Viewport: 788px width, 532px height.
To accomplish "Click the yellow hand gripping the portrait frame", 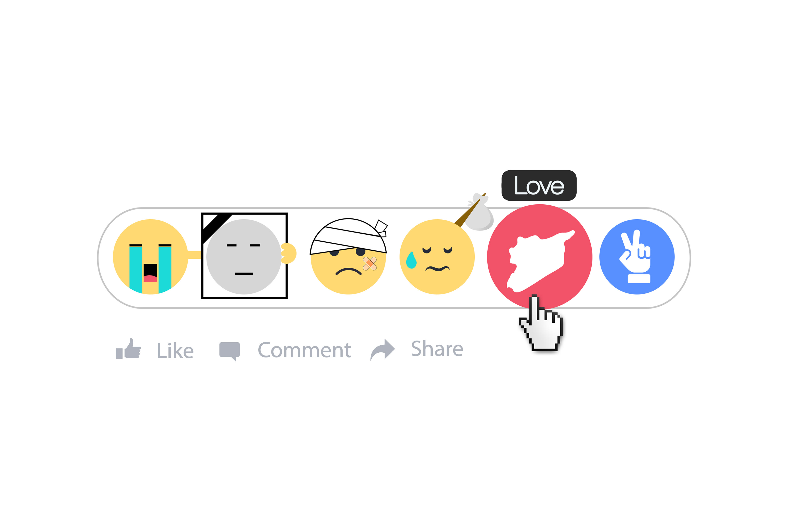I will pos(289,253).
